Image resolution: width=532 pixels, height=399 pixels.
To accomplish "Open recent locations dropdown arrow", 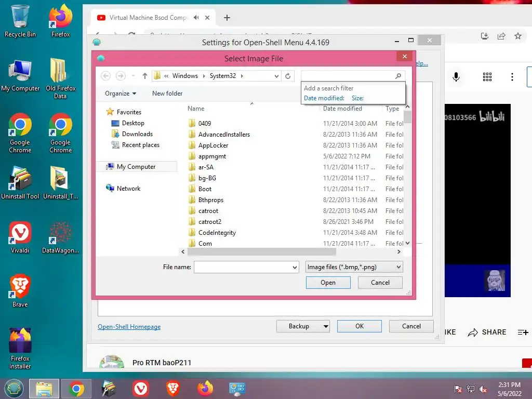I will [134, 76].
